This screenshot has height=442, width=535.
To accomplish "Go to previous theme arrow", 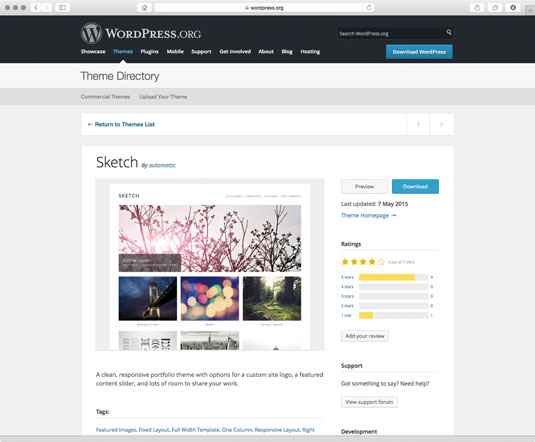I will point(418,124).
